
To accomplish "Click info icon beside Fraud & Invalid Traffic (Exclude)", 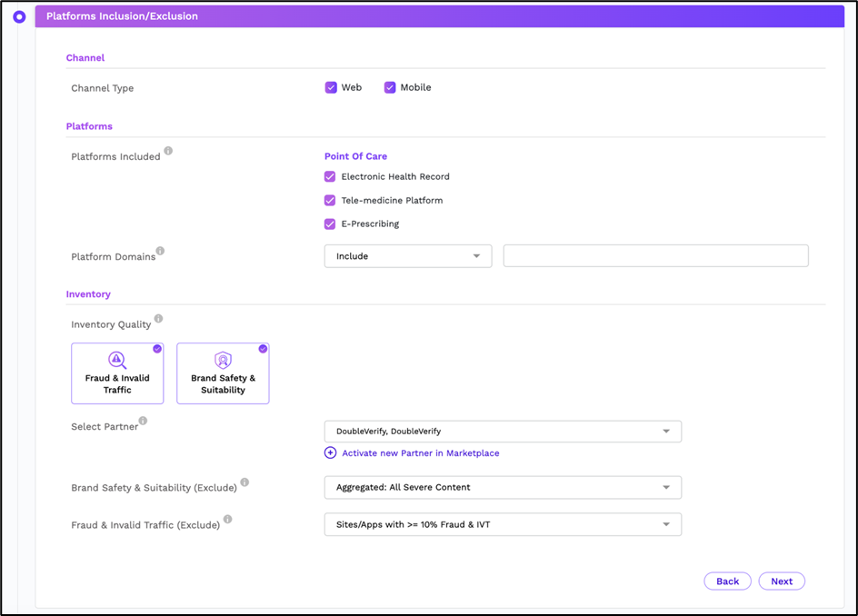I will (226, 519).
